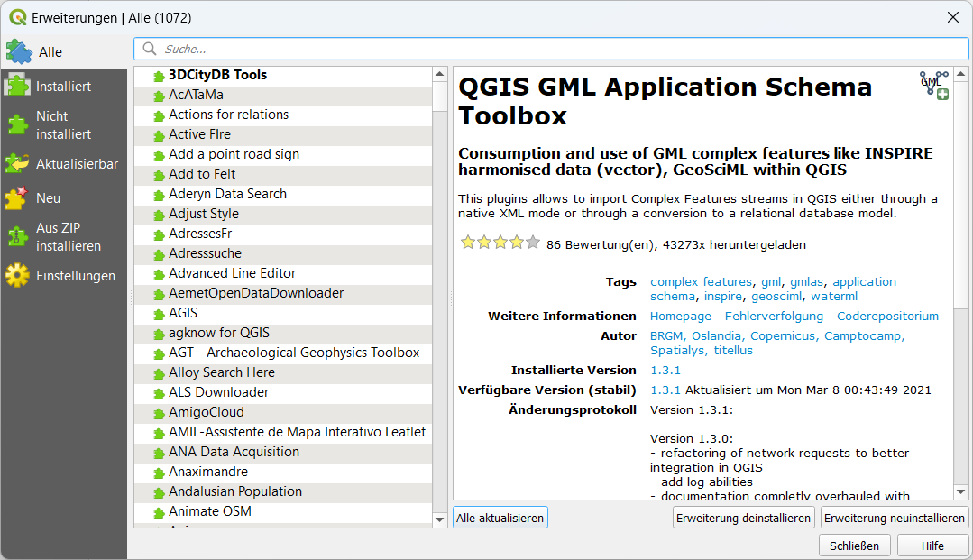Click plugin list scrollbar down arrow
The height and width of the screenshot is (560, 973).
(439, 519)
